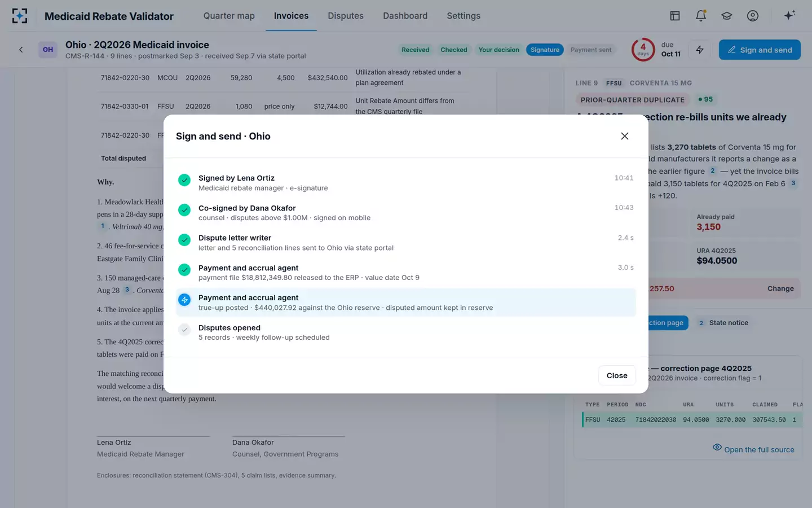Open the layout panel icon in header
Screen dimensions: 812x508
tap(675, 16)
